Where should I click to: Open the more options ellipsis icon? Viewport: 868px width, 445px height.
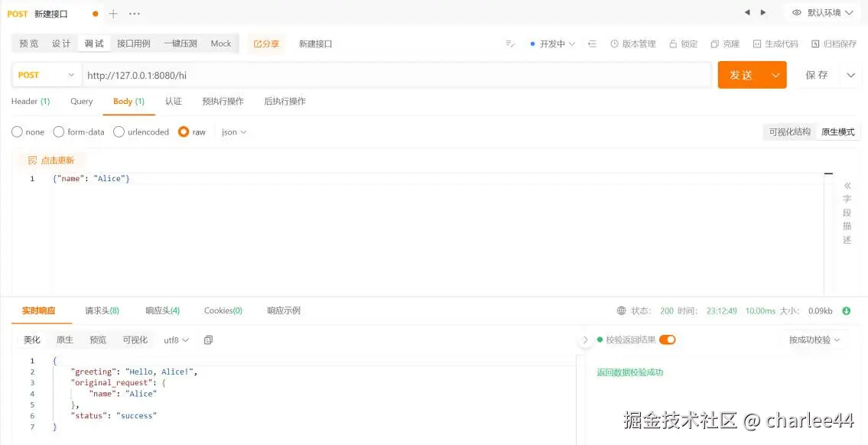pos(135,13)
